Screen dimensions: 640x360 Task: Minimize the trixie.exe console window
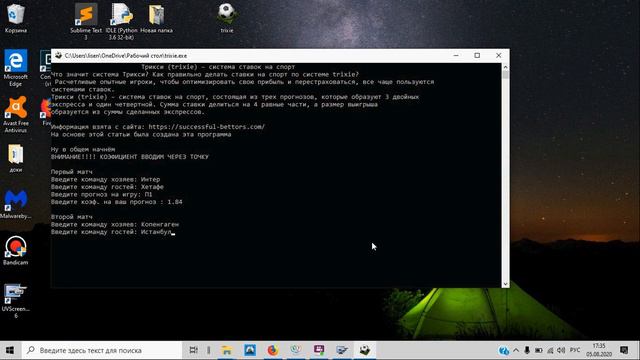[x=456, y=56]
